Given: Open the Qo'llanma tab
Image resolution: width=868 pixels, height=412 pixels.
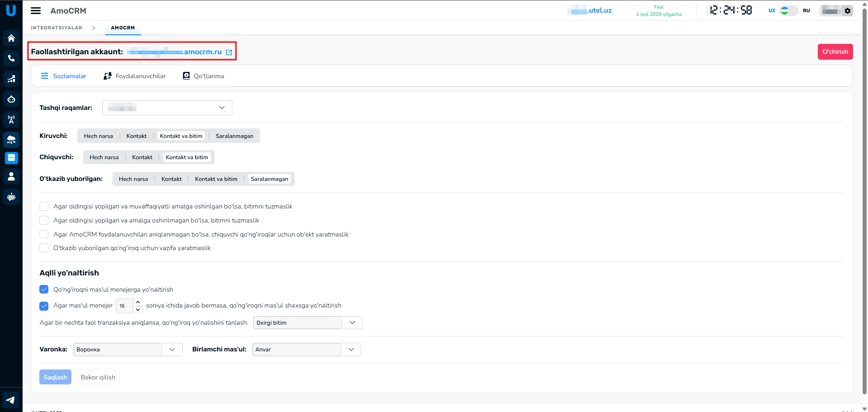Looking at the screenshot, I should [203, 76].
